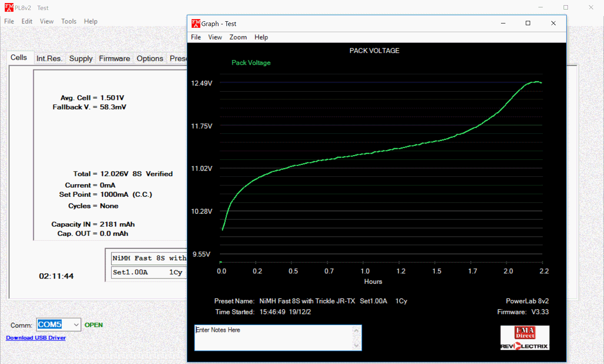The width and height of the screenshot is (604, 364).
Task: Click the Pack Voltage legend label
Action: tap(251, 63)
